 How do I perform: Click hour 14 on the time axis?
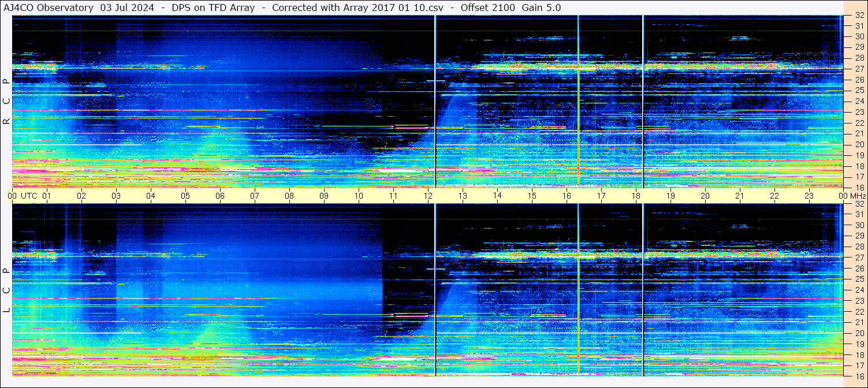click(497, 195)
